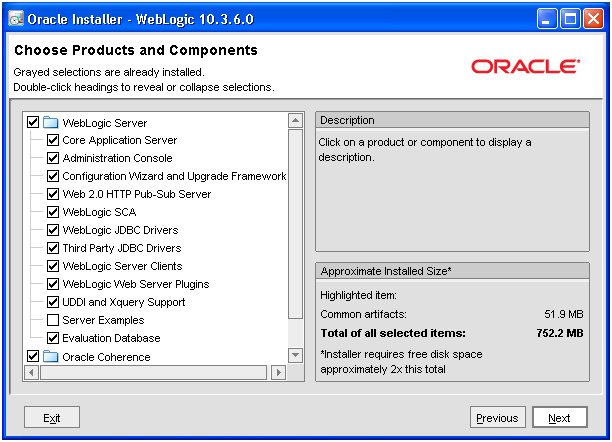The height and width of the screenshot is (442, 612).
Task: Select the Administration Console label
Action: 117,158
